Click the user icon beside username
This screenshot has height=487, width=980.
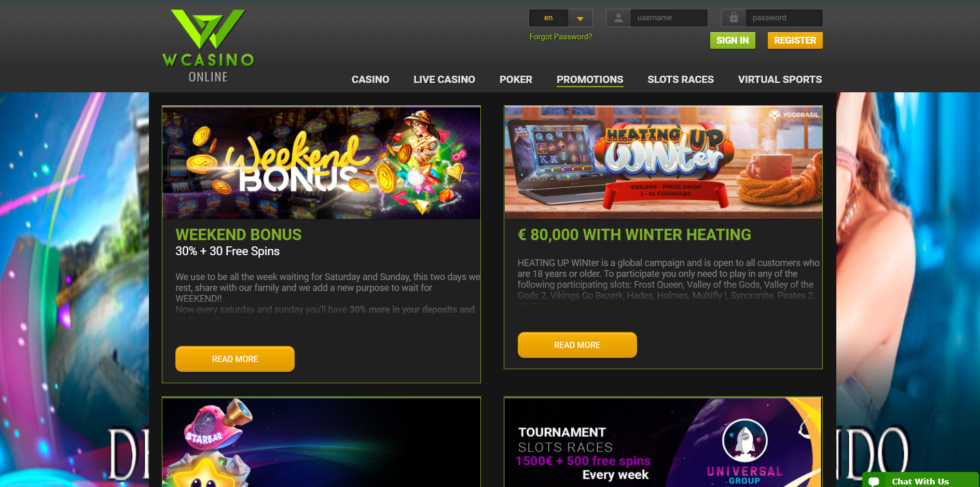(618, 18)
